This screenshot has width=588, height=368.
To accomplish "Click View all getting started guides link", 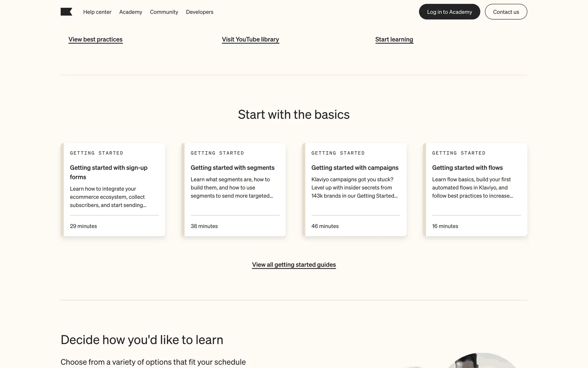I will (294, 265).
